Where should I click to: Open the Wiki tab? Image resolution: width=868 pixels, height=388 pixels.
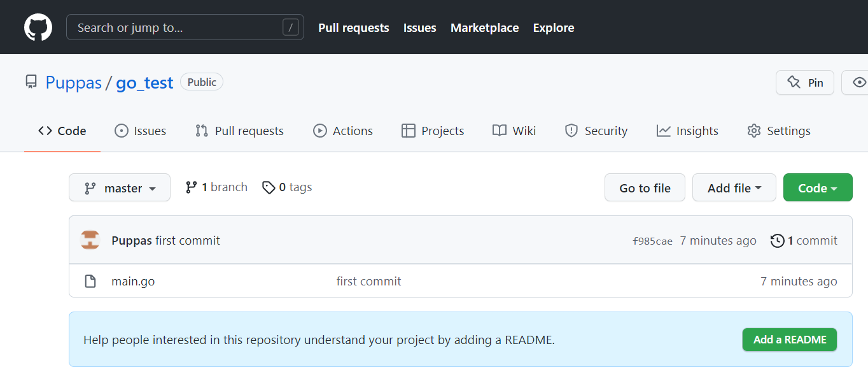tap(514, 131)
